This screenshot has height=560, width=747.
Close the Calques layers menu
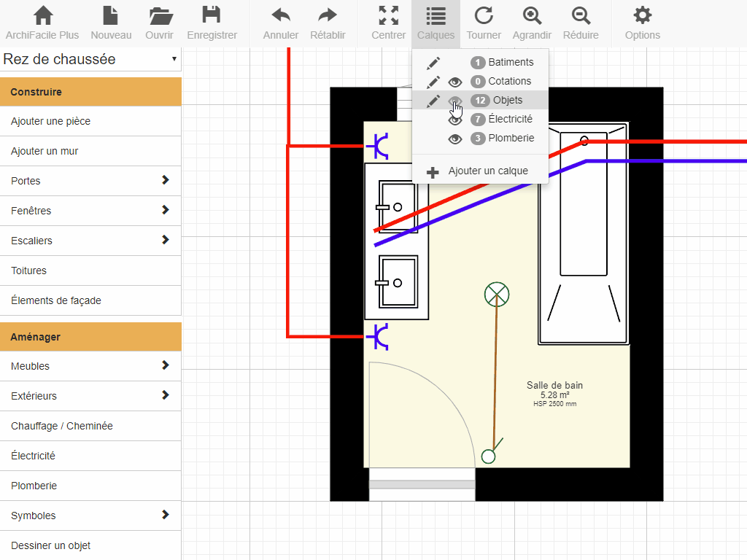(x=436, y=23)
